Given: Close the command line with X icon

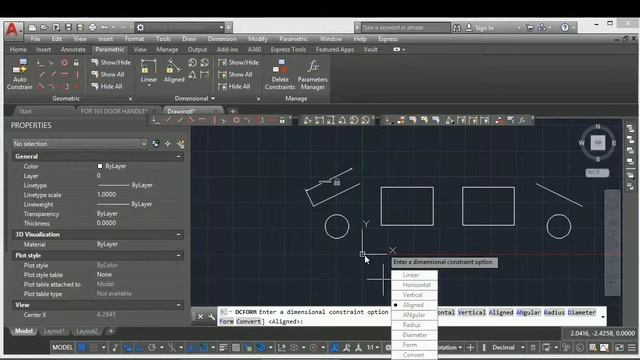Looking at the screenshot, I should (200, 317).
